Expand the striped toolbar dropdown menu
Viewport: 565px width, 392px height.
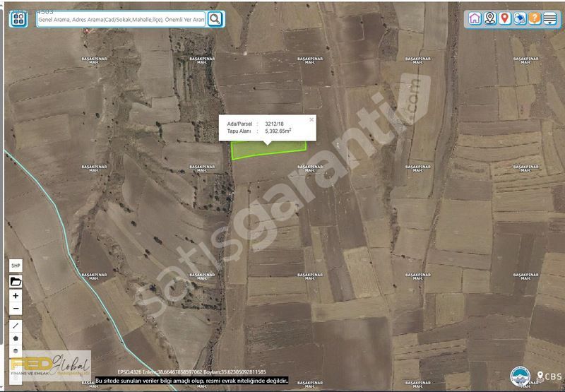549,18
